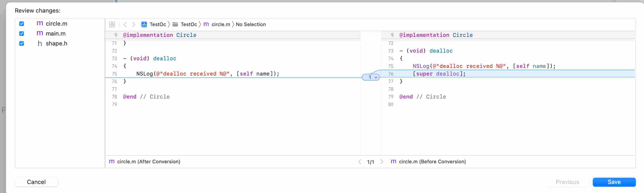Viewport: 644px width, 193px height.
Task: Click the TestOc folder icon in breadcrumb
Action: [x=175, y=25]
